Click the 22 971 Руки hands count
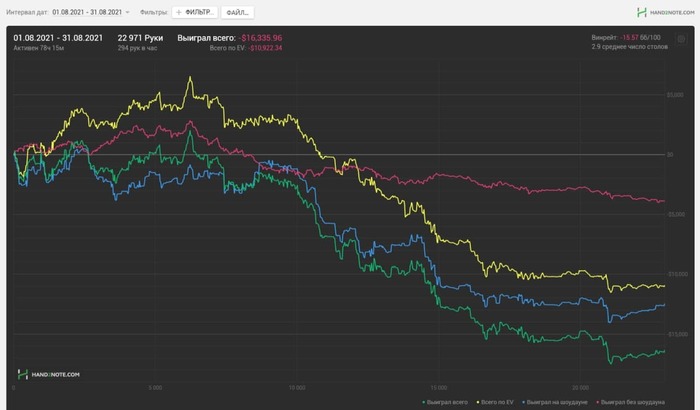 [140, 38]
